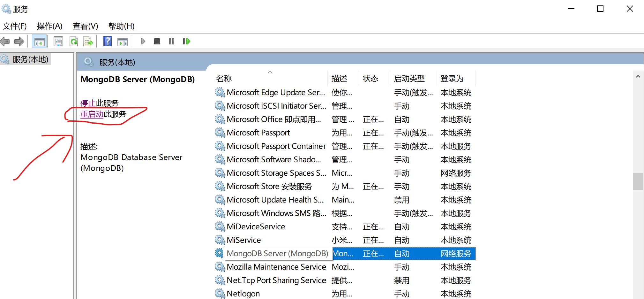The image size is (644, 299).
Task: Restart the service with the toolbar restart icon
Action: click(x=187, y=41)
